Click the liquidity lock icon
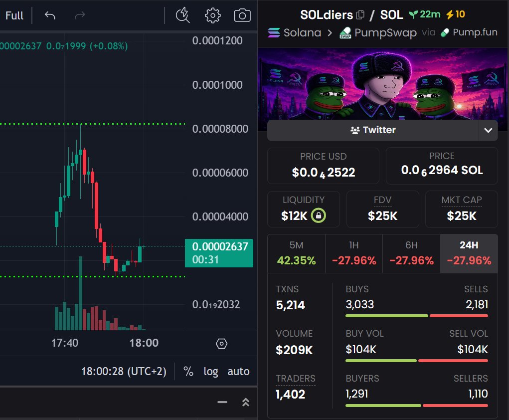Viewport: 509px width, 420px height. [x=319, y=215]
